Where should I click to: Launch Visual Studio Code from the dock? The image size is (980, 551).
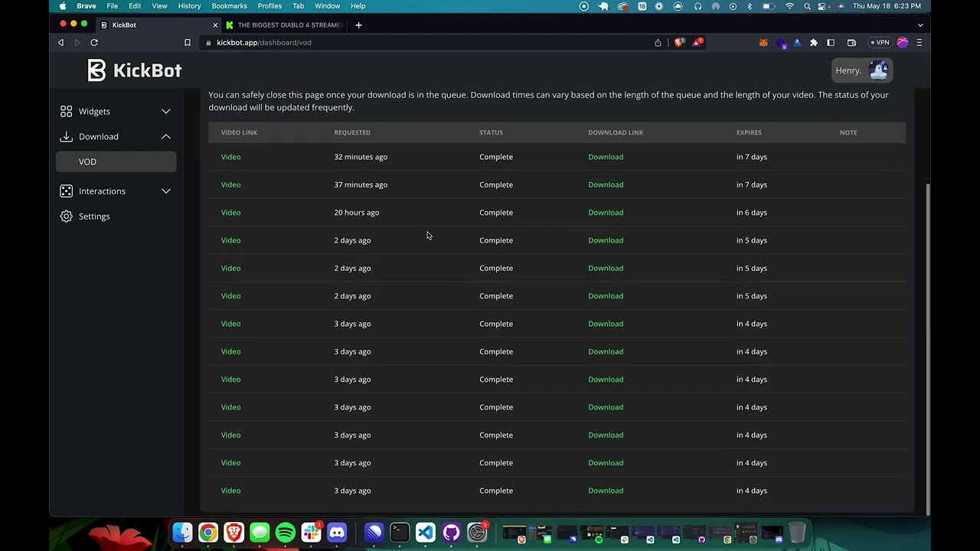click(x=426, y=533)
